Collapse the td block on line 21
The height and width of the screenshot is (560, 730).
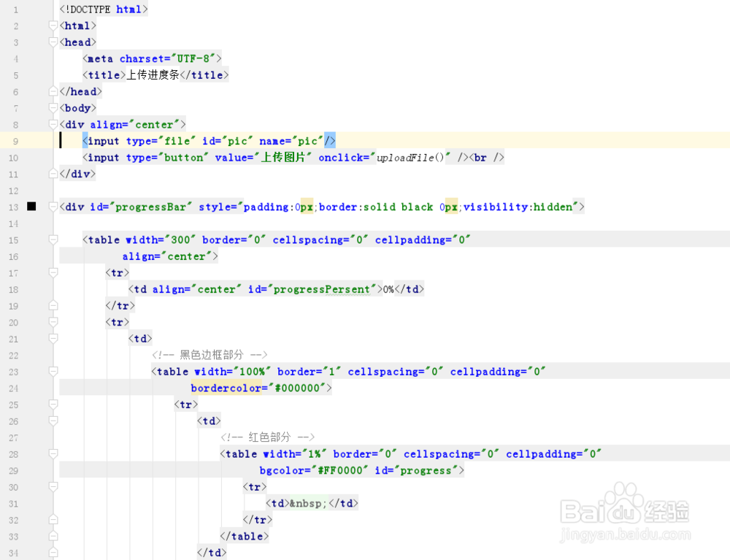[x=53, y=339]
